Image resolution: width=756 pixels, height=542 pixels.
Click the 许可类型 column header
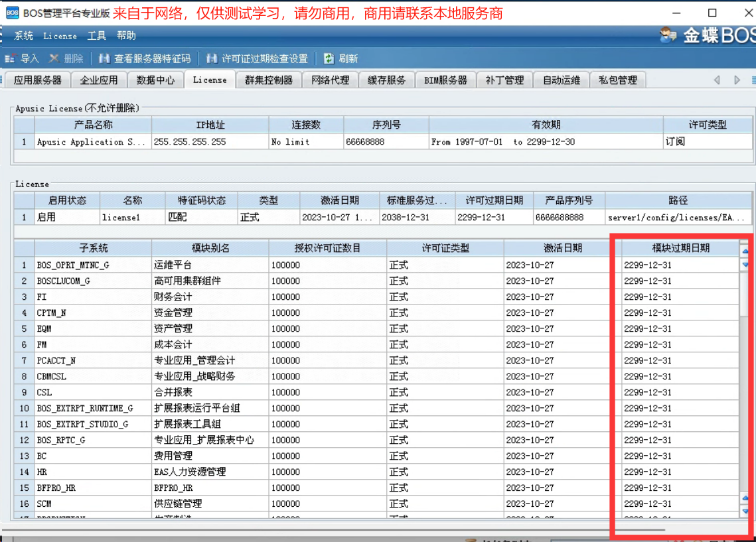tap(708, 125)
